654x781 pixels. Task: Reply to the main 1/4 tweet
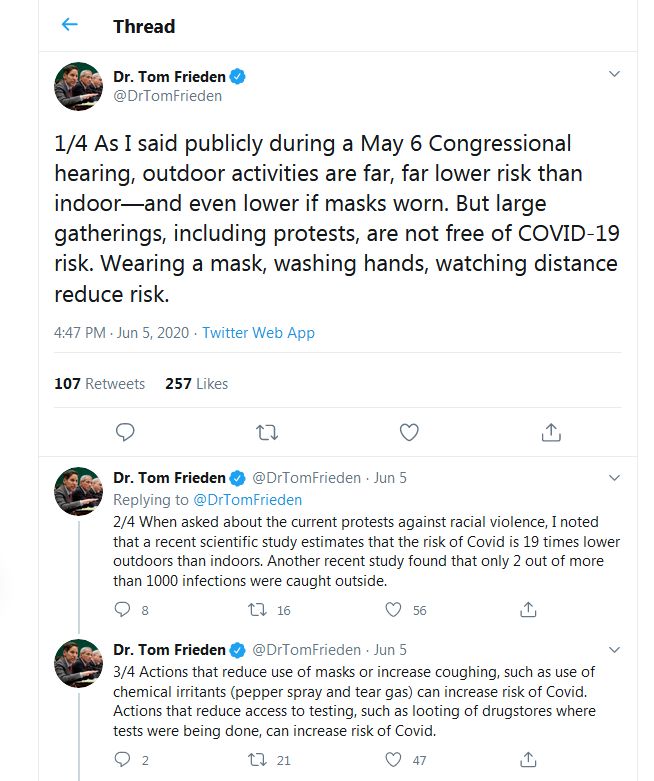coord(125,432)
